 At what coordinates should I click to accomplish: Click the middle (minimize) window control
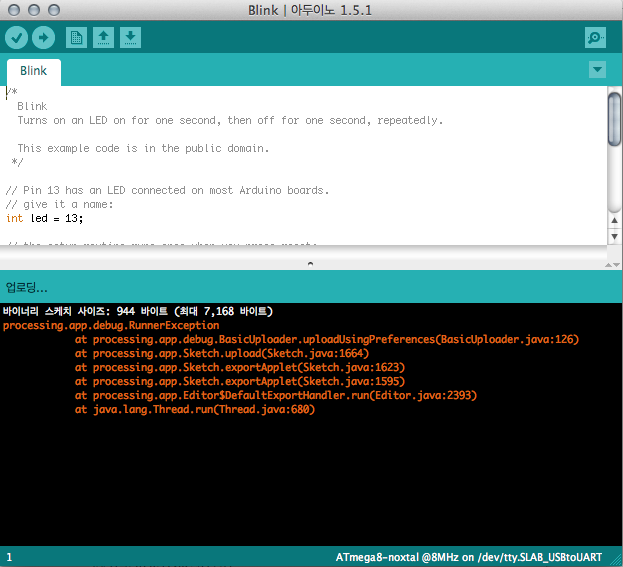[x=34, y=10]
